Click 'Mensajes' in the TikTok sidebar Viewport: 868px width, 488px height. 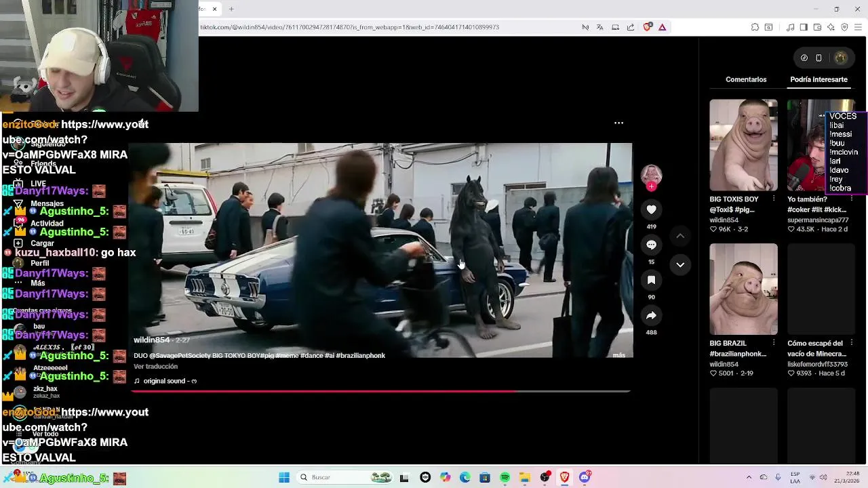[47, 203]
